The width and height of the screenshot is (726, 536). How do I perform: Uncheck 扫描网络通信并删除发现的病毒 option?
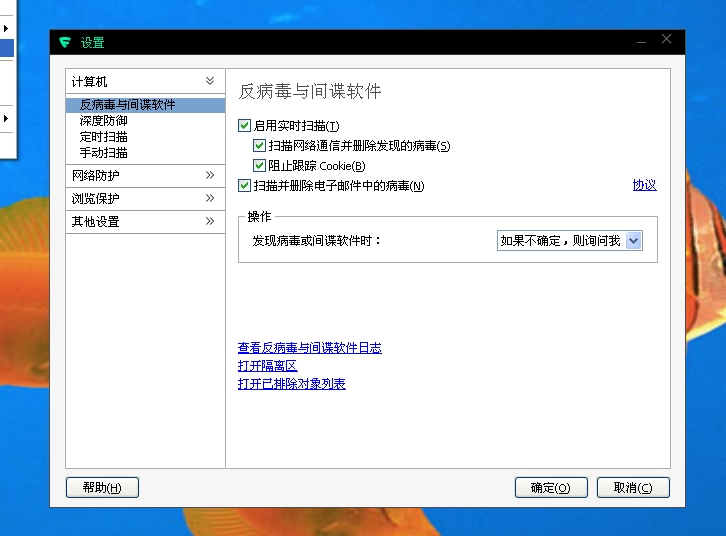click(x=259, y=146)
